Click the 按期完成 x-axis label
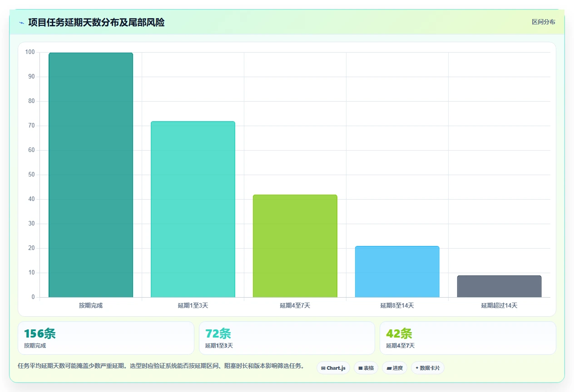 (x=91, y=305)
